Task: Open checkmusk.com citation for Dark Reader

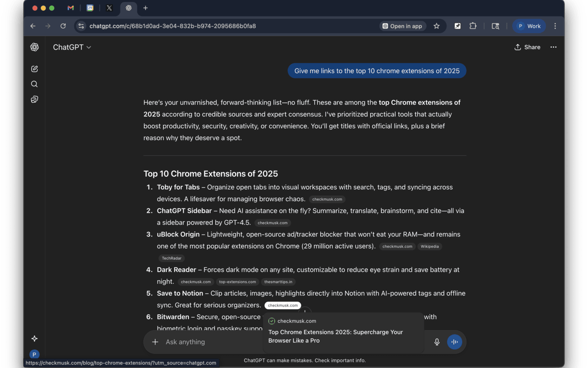Action: pyautogui.click(x=196, y=282)
